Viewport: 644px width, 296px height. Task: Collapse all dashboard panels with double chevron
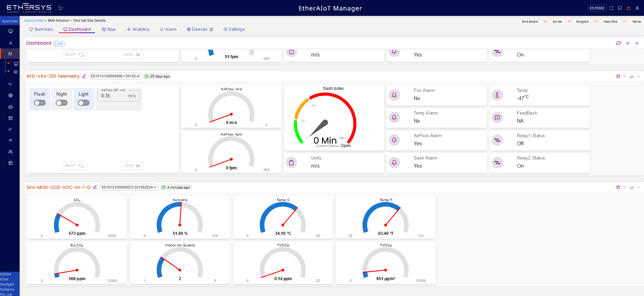(x=627, y=43)
